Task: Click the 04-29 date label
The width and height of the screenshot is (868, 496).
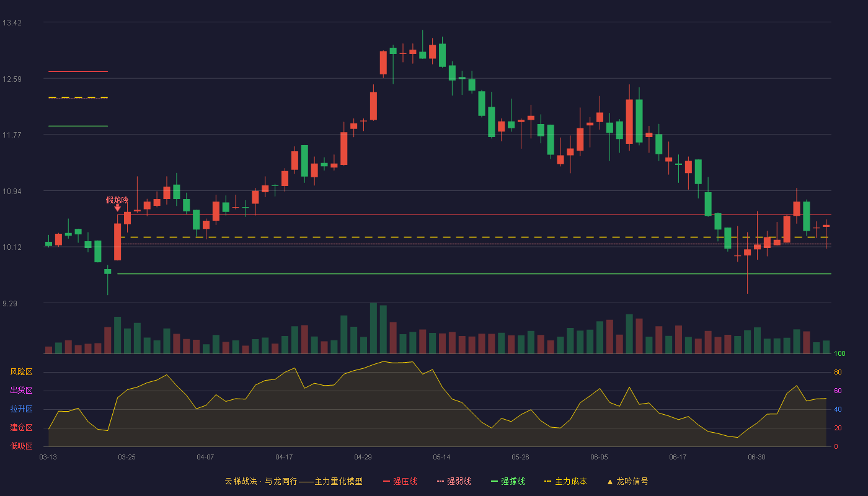Action: tap(363, 457)
